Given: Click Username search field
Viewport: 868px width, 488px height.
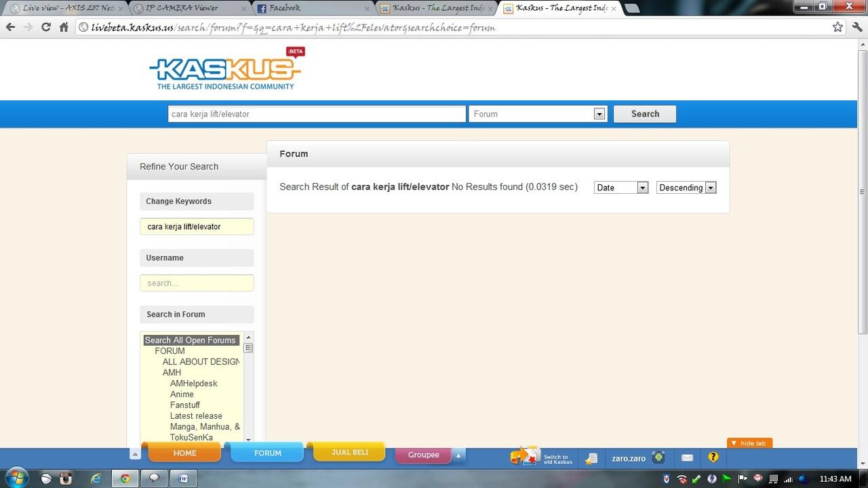Looking at the screenshot, I should coord(197,283).
